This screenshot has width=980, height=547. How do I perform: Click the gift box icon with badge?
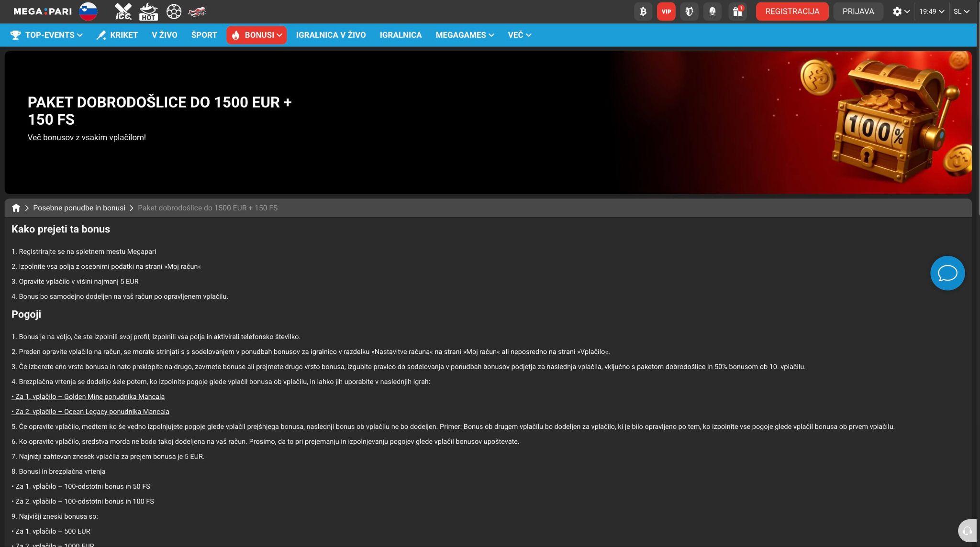pyautogui.click(x=737, y=11)
